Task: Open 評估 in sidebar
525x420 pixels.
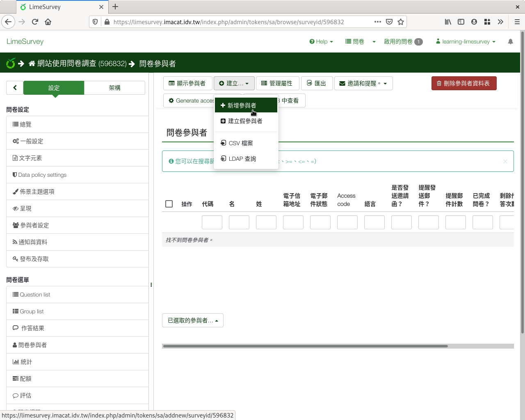Action: click(78, 395)
